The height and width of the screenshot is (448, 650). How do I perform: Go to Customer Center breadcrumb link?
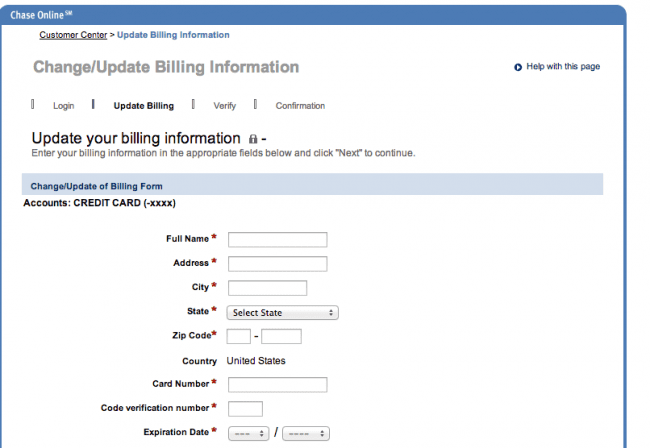coord(73,35)
